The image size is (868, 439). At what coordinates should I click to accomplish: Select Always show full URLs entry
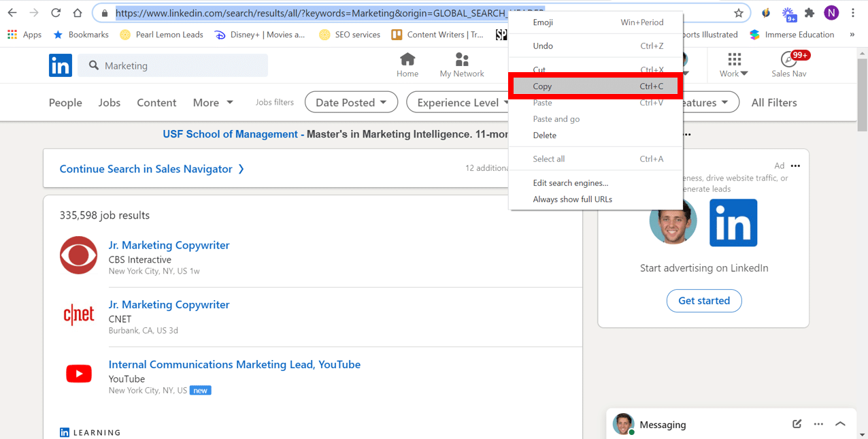pyautogui.click(x=595, y=199)
